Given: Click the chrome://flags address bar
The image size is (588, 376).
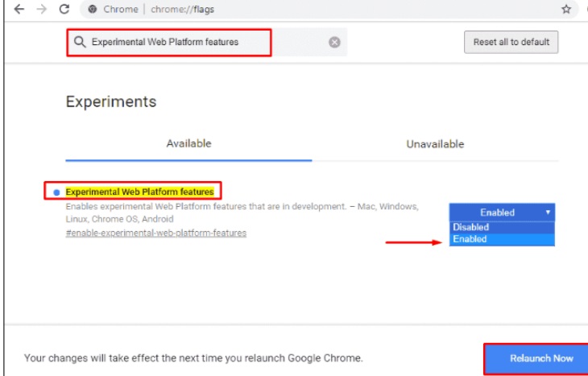Looking at the screenshot, I should (330, 10).
